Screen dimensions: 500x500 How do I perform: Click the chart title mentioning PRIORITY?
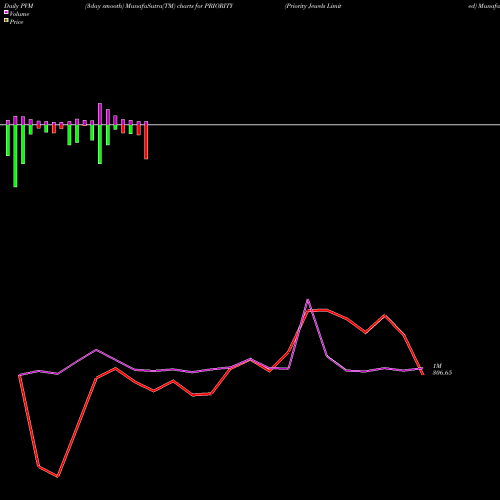pyautogui.click(x=159, y=6)
